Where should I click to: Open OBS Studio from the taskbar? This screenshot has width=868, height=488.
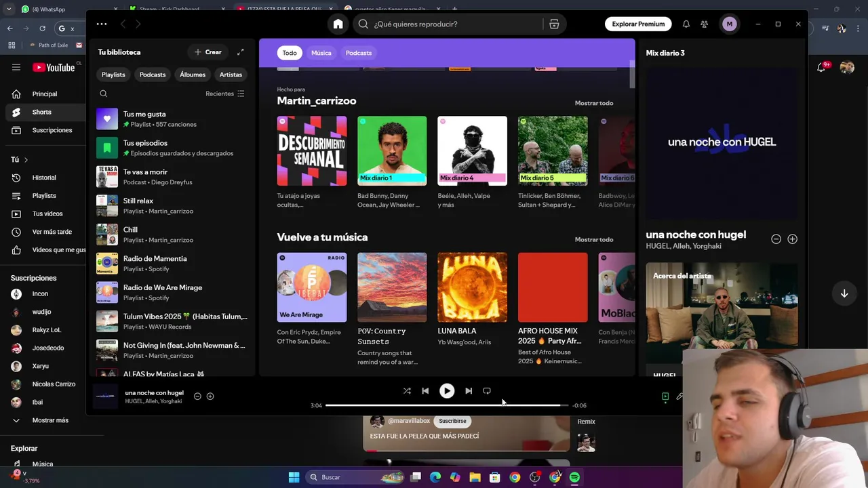534,477
